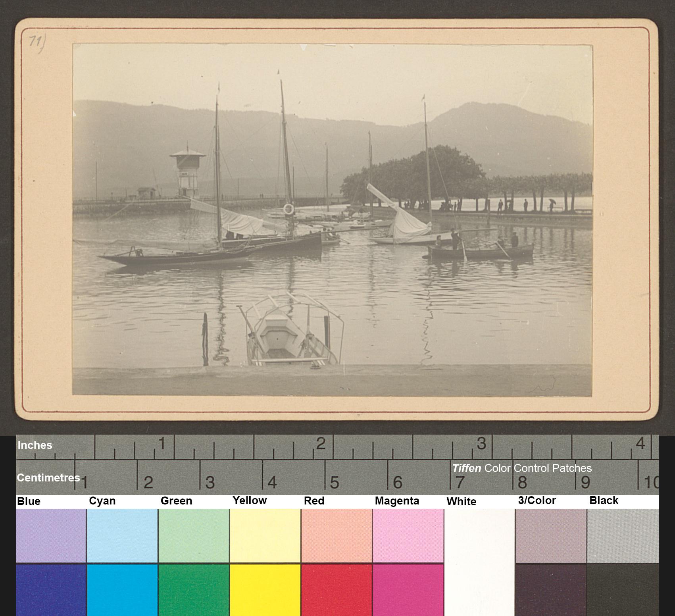Select the pale magenta tint patch
The height and width of the screenshot is (616, 675).
click(408, 535)
